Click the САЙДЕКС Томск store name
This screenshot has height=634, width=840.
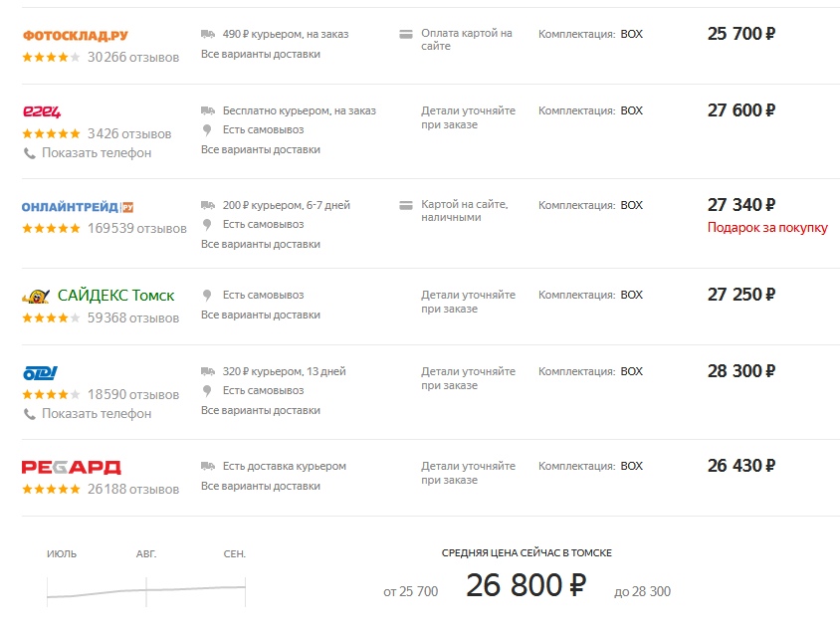click(x=115, y=296)
